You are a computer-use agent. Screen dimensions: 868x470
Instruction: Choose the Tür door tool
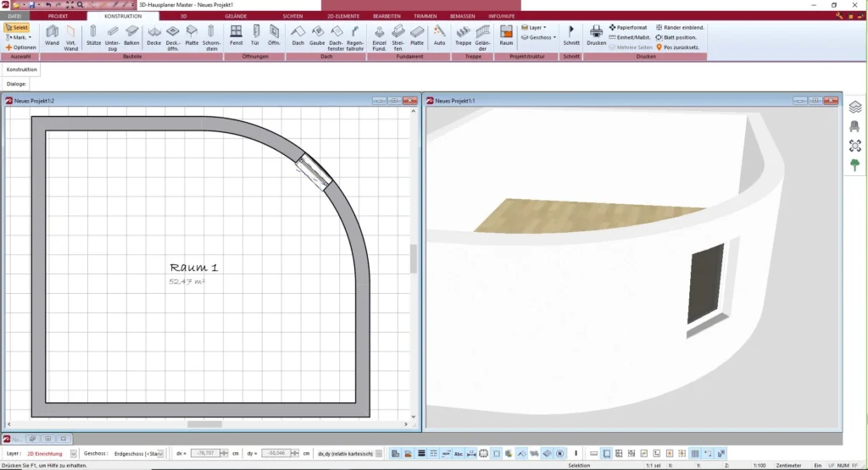(255, 35)
